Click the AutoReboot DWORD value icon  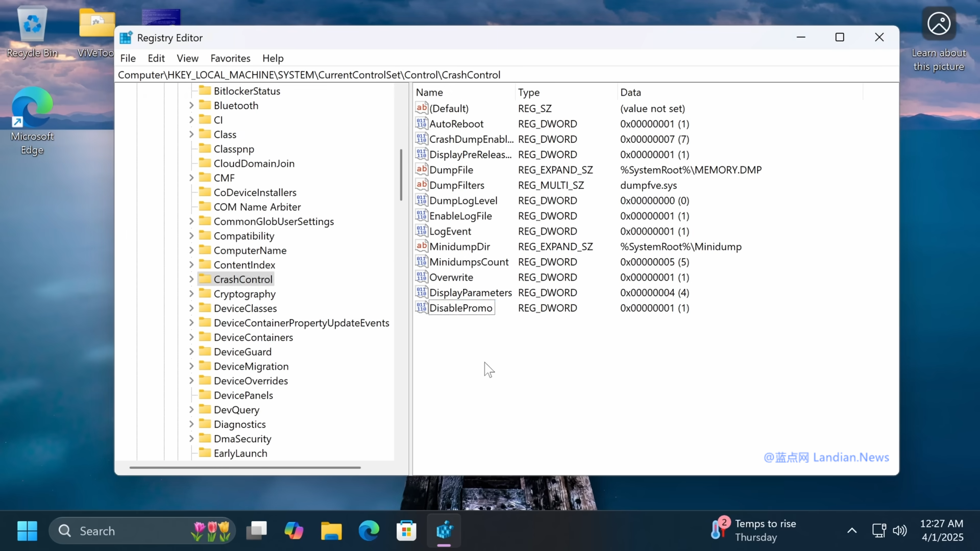(422, 123)
